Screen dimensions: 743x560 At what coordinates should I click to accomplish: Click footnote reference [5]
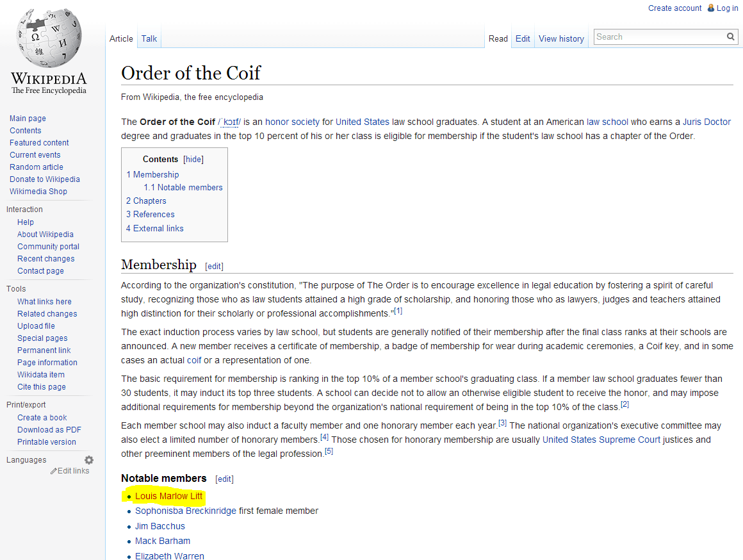click(x=329, y=451)
